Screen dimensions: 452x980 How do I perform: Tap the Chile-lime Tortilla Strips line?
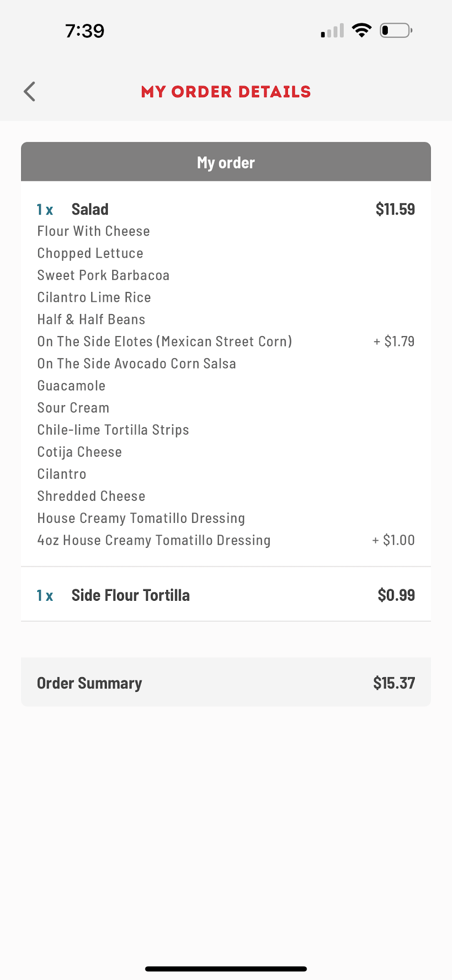coord(113,430)
